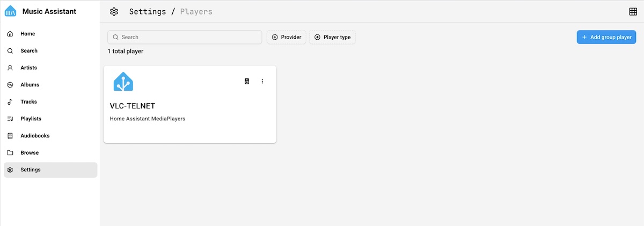The width and height of the screenshot is (644, 226).
Task: Click the speaker icon on VLC-TELNET card
Action: point(247,82)
